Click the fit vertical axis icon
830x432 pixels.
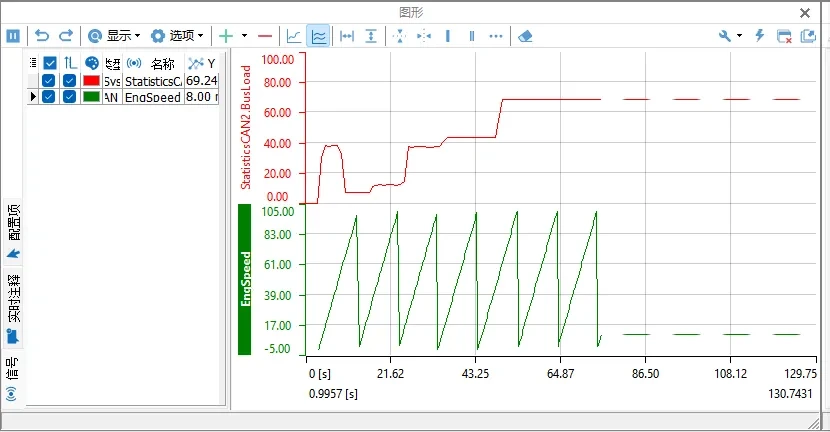tap(371, 35)
